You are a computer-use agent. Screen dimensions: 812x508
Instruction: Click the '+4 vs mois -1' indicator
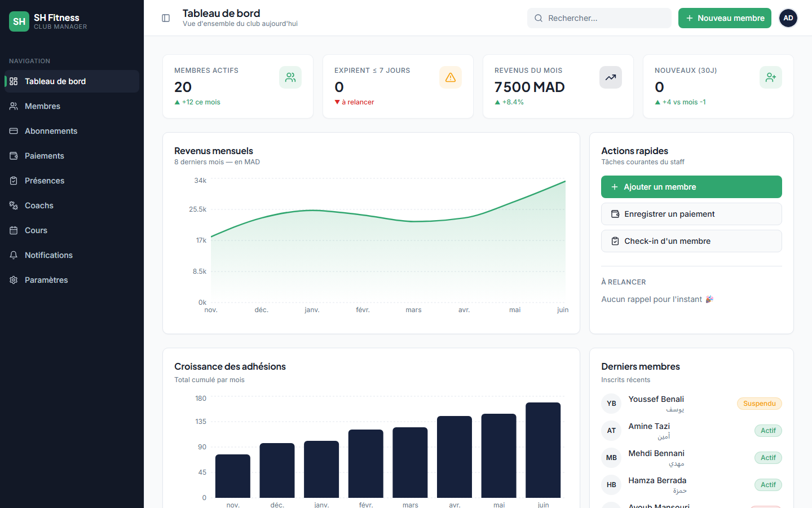click(x=680, y=102)
